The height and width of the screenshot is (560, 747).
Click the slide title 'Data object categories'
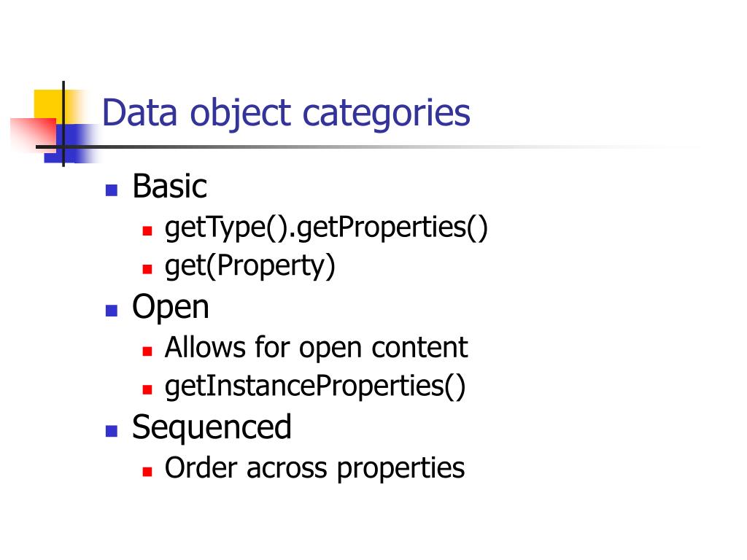pyautogui.click(x=286, y=114)
